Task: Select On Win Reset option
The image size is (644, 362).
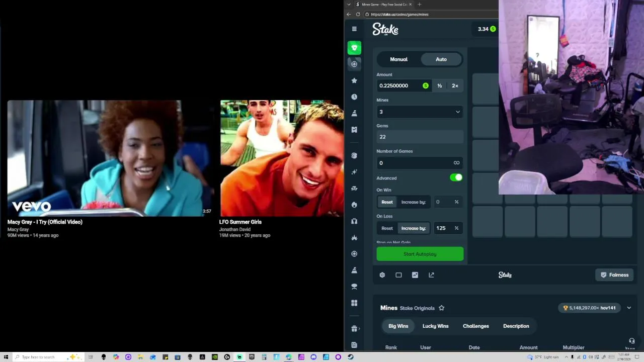Action: tap(387, 202)
